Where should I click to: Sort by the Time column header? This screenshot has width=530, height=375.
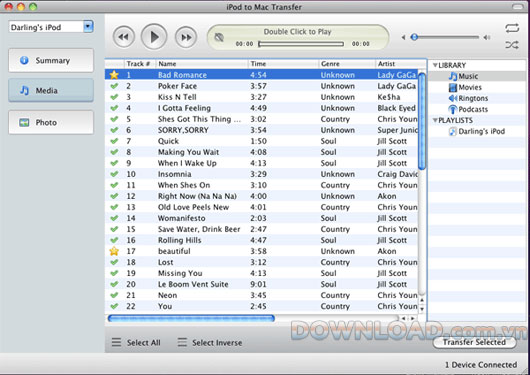tap(283, 64)
